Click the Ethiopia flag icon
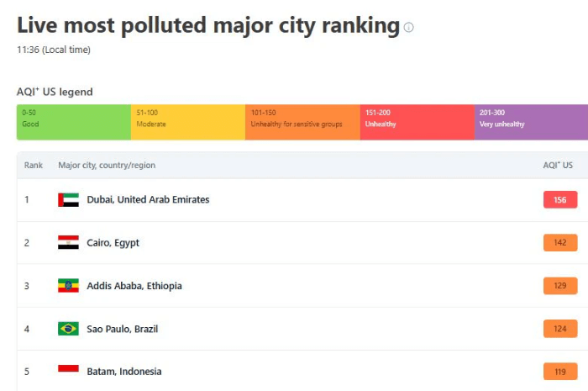Image resolution: width=588 pixels, height=391 pixels. tap(68, 286)
